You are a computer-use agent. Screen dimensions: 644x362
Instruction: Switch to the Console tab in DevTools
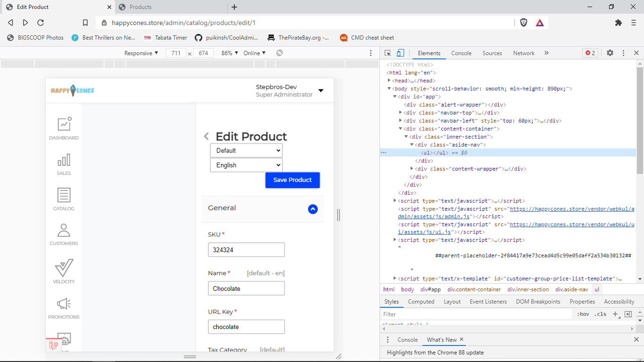(x=461, y=53)
